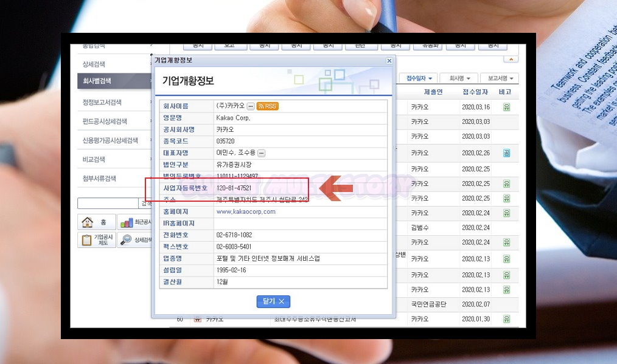
Task: Open the 펀드공시상세검색 menu item
Action: [105, 121]
